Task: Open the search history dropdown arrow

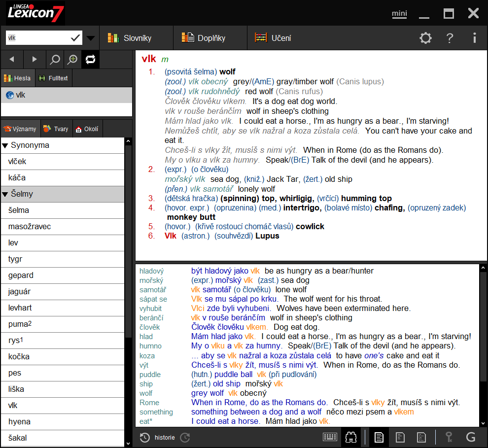Action: pyautogui.click(x=91, y=38)
